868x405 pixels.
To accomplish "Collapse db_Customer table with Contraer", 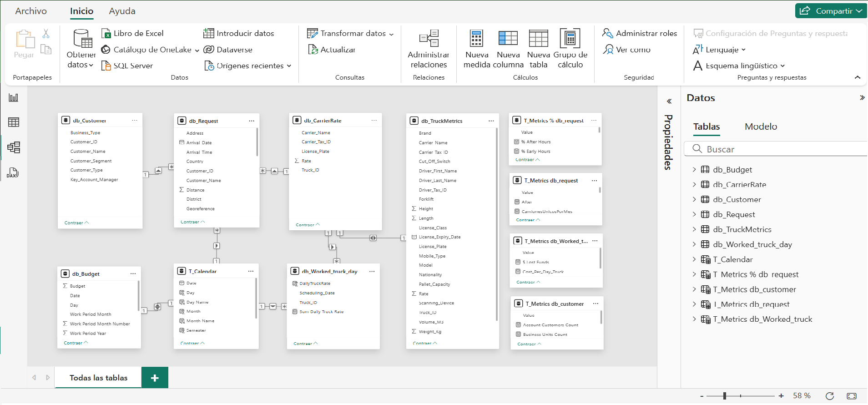I will pyautogui.click(x=76, y=223).
